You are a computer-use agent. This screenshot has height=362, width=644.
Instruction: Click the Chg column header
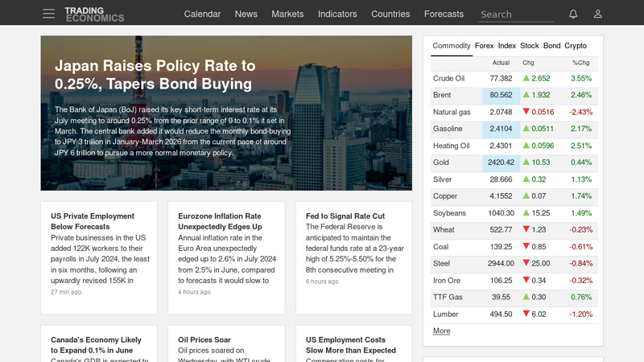[x=528, y=63]
